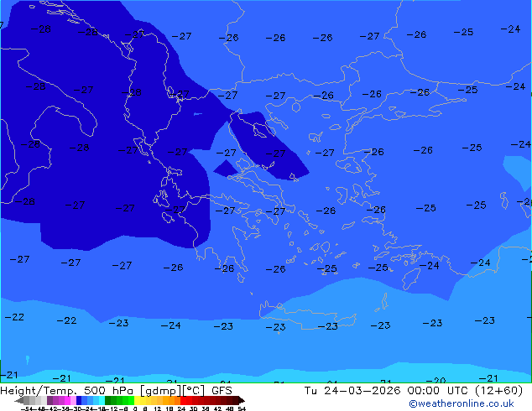Click the 54 legend scale label at far right

point(242,409)
